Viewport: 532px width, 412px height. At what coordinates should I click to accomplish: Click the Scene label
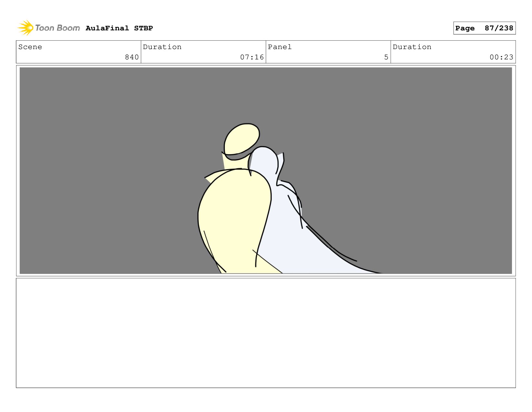[30, 47]
